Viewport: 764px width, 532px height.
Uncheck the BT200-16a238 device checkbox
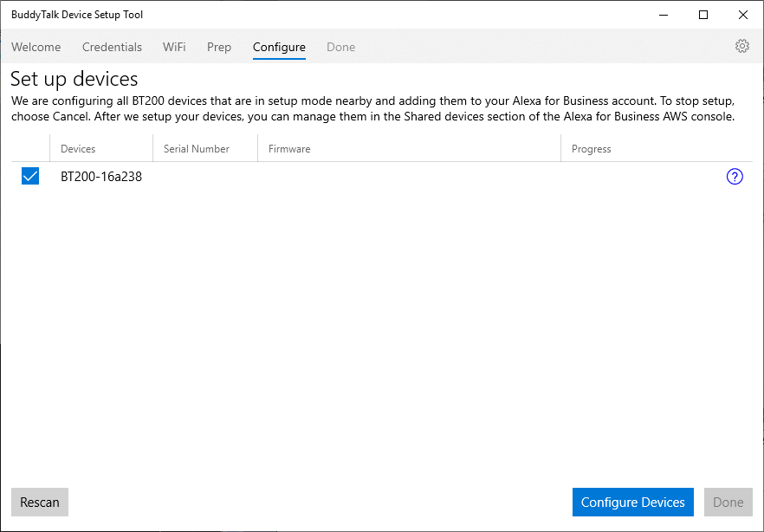coord(30,177)
